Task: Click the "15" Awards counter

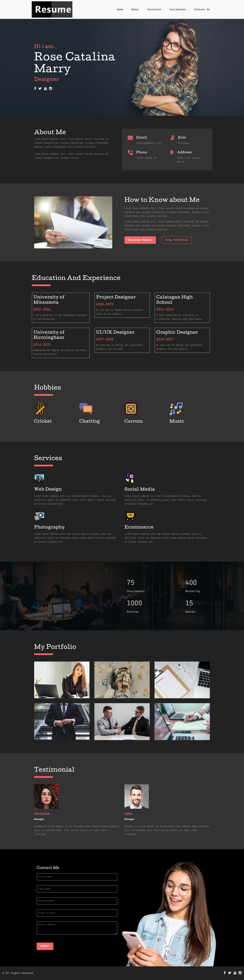Action: (189, 603)
